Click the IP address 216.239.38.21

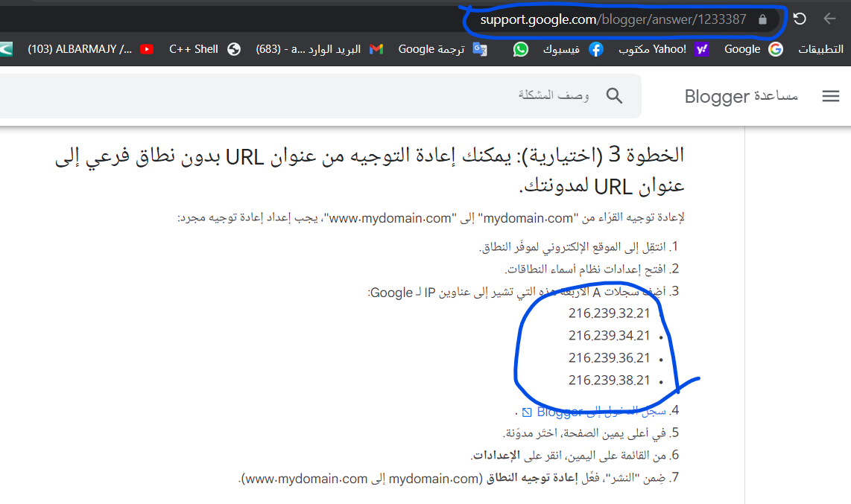609,380
